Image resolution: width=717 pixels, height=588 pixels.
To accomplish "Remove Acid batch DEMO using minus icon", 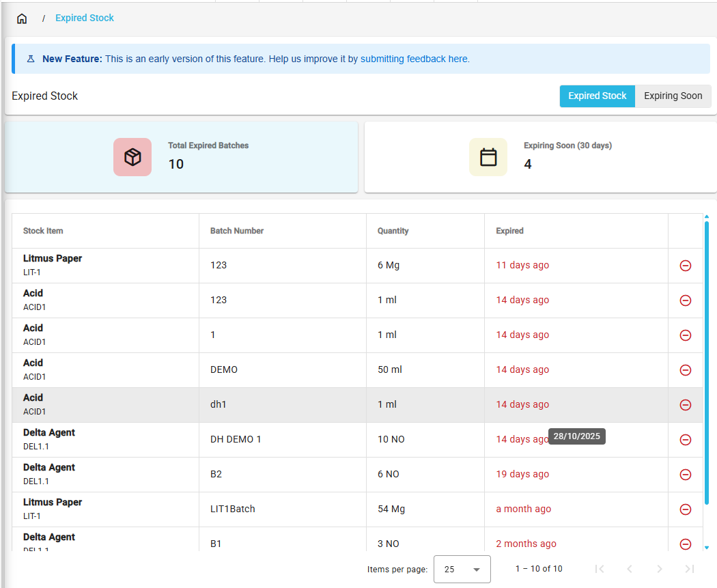I will (686, 370).
